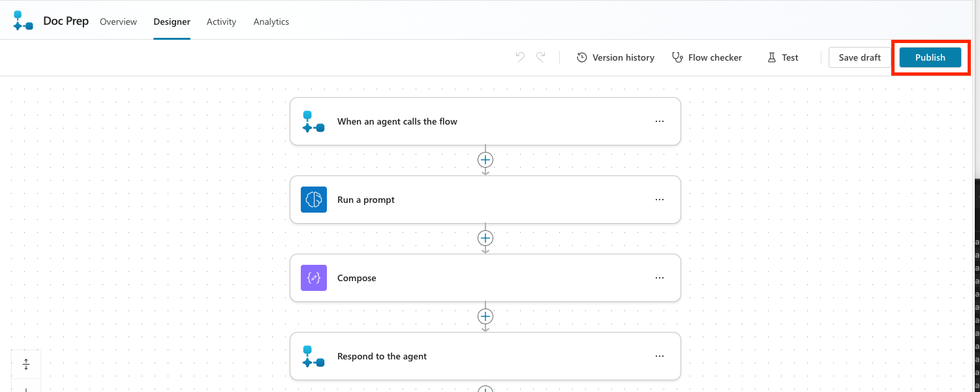Click the Respond to the agent icon
The width and height of the screenshot is (980, 392).
(x=314, y=356)
